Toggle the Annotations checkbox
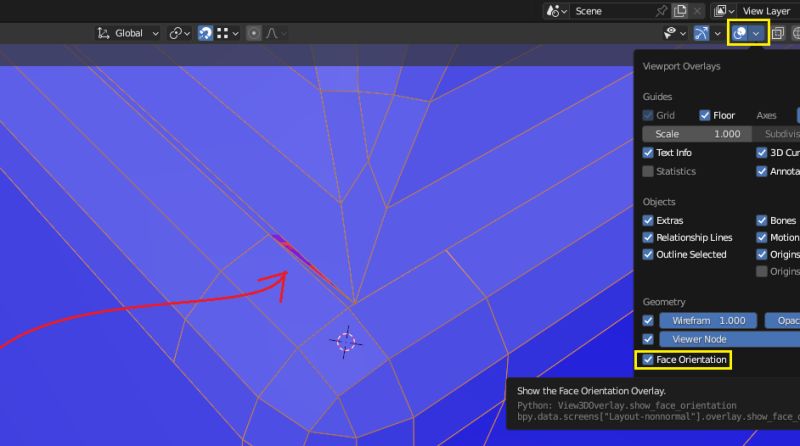The image size is (800, 446). pyautogui.click(x=762, y=171)
